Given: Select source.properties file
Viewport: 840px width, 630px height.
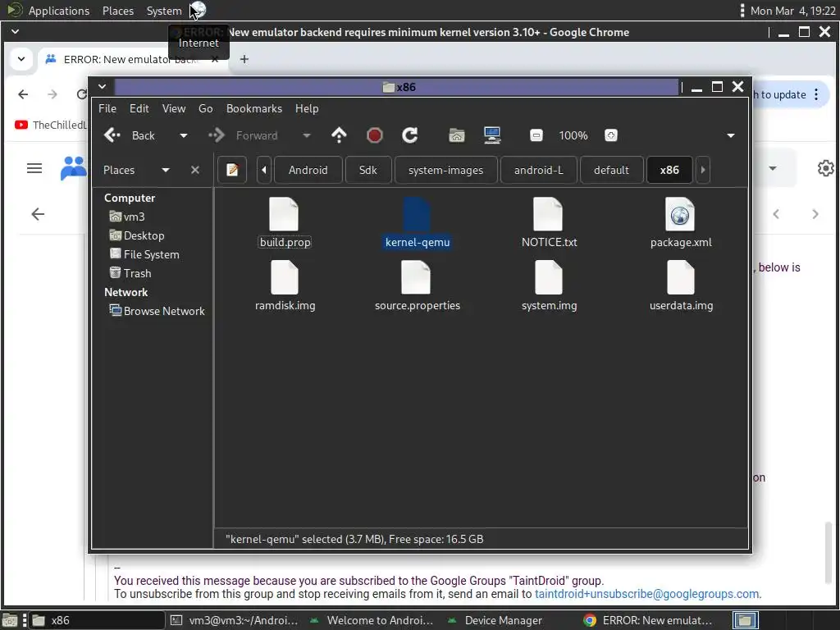Looking at the screenshot, I should pyautogui.click(x=417, y=285).
